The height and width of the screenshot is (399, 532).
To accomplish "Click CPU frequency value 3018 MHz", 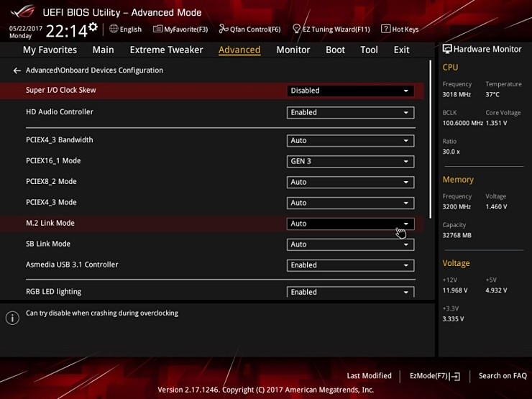I will coord(457,95).
